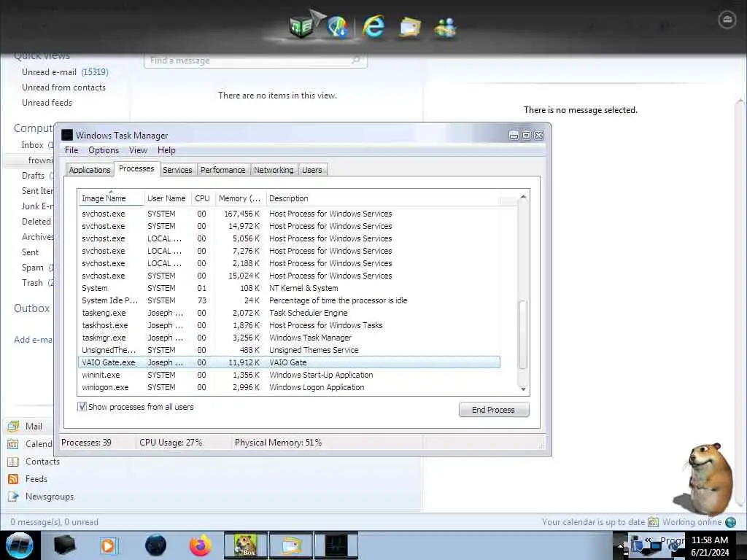Open the File menu in Task Manager
The image size is (747, 560).
tap(71, 150)
